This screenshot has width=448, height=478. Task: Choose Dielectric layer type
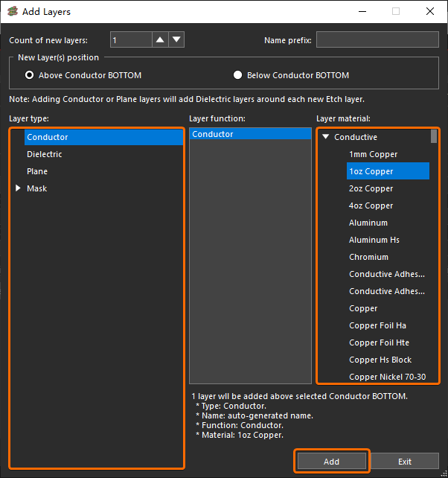click(x=45, y=154)
